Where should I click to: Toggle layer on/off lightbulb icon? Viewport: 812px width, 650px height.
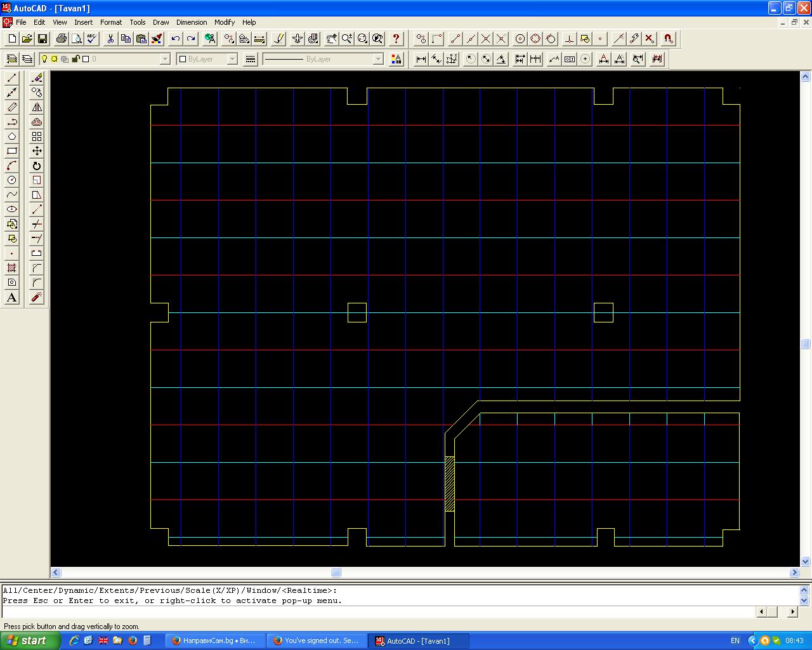point(44,59)
